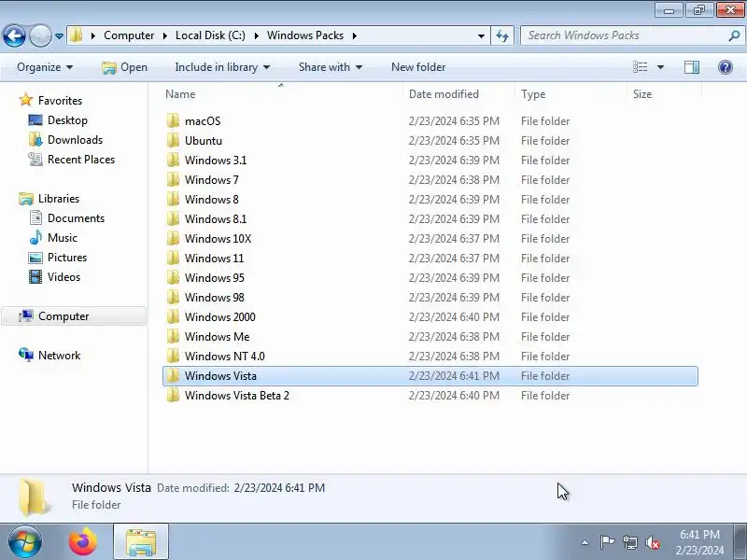The image size is (747, 560).
Task: Click the Windows Explorer taskbar button
Action: (141, 542)
